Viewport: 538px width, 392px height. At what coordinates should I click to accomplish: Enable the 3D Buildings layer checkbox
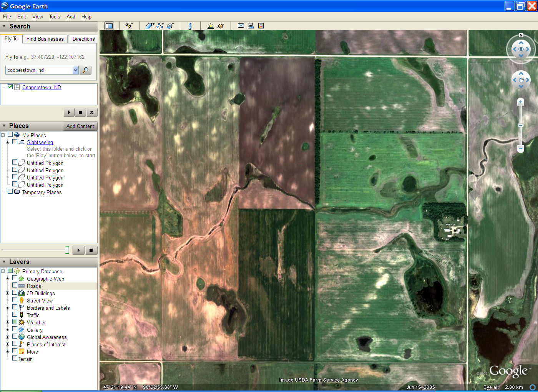coord(15,292)
